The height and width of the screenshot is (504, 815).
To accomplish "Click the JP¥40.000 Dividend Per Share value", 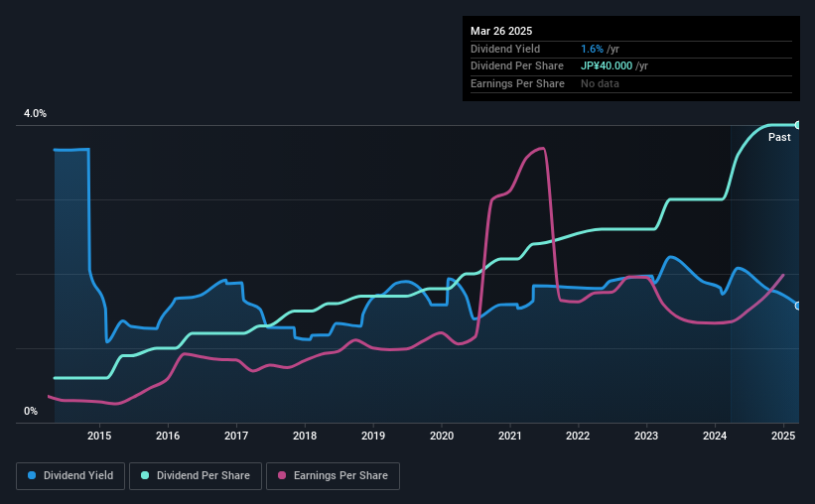I will coord(607,66).
